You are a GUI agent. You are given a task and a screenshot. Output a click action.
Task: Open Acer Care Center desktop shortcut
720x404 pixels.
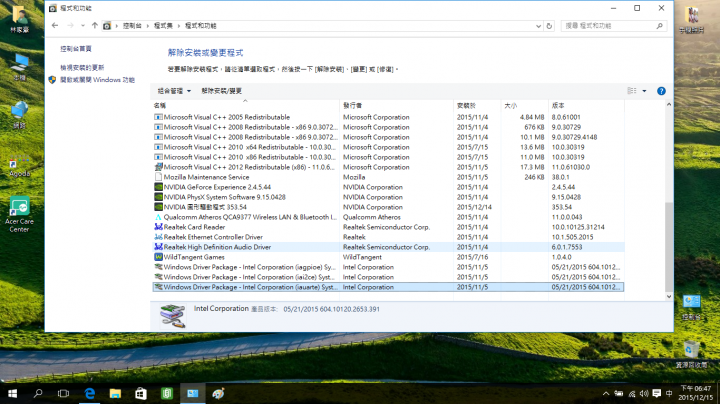19,214
